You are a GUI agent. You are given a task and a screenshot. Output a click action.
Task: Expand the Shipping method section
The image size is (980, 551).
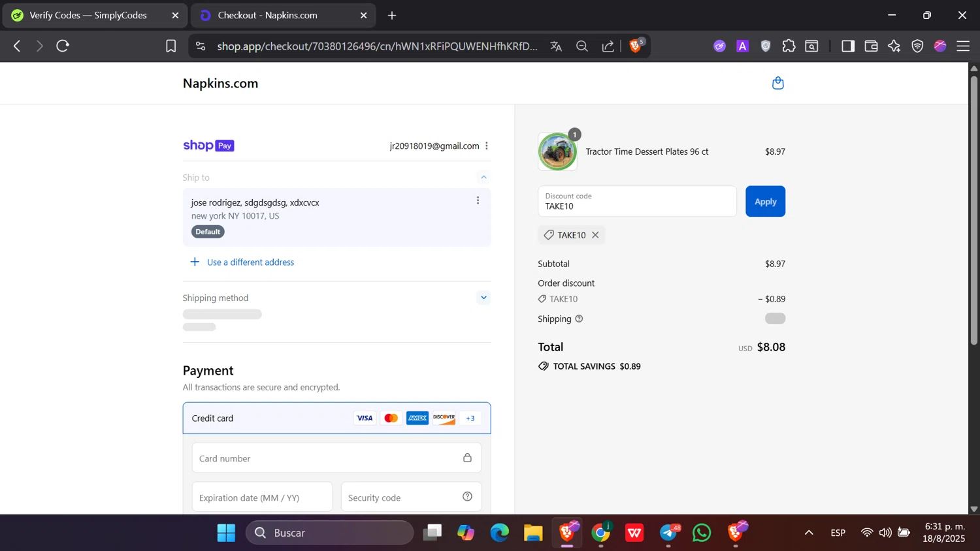click(x=483, y=298)
